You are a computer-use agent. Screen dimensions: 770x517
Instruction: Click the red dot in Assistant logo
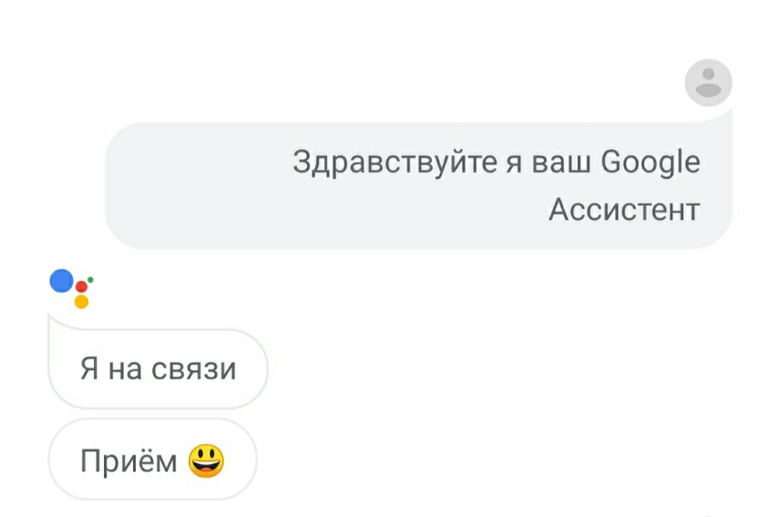pos(82,287)
